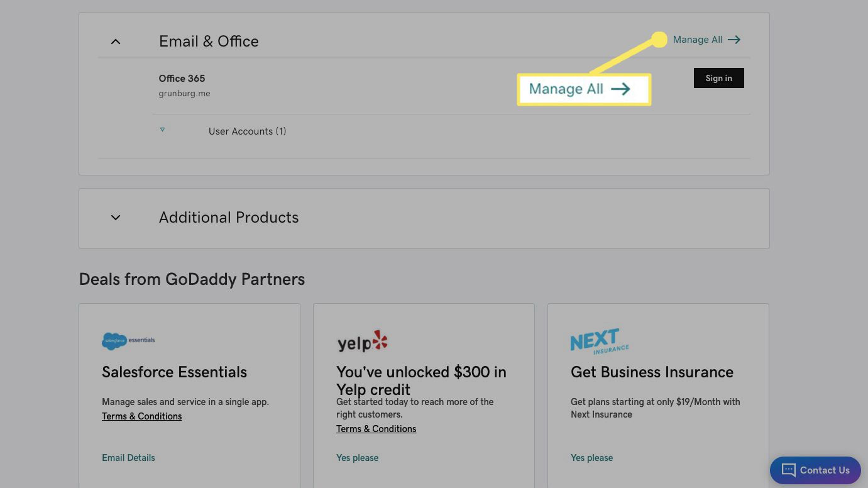Expand the Additional Products section chevron
The image size is (868, 488).
pyautogui.click(x=116, y=218)
